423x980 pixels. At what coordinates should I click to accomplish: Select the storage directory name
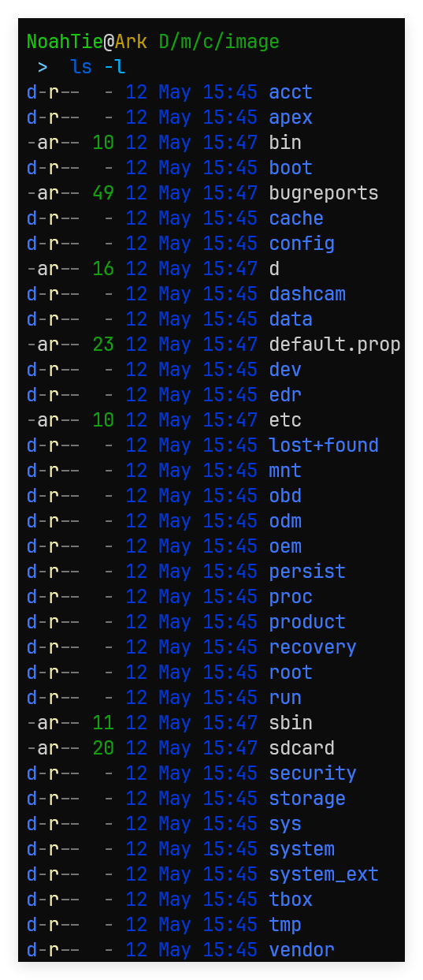pyautogui.click(x=307, y=799)
